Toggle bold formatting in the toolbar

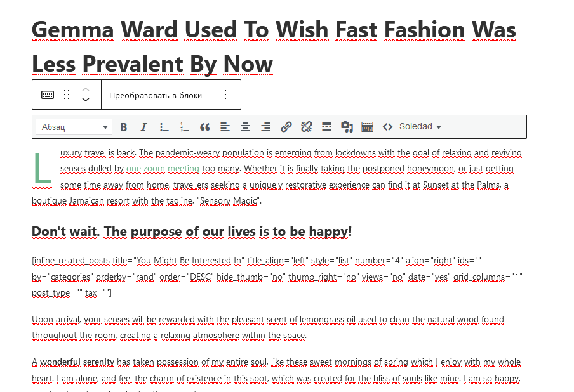click(x=124, y=127)
